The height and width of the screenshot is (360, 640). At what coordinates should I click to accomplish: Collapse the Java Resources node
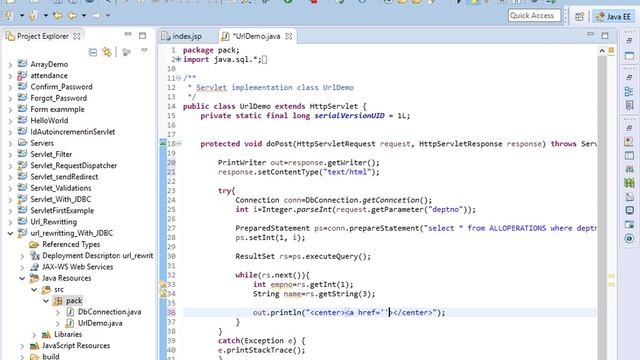(x=22, y=278)
